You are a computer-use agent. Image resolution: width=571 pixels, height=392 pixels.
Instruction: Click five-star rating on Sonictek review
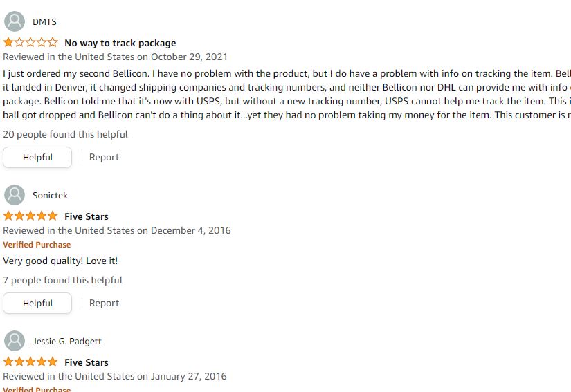pyautogui.click(x=30, y=216)
